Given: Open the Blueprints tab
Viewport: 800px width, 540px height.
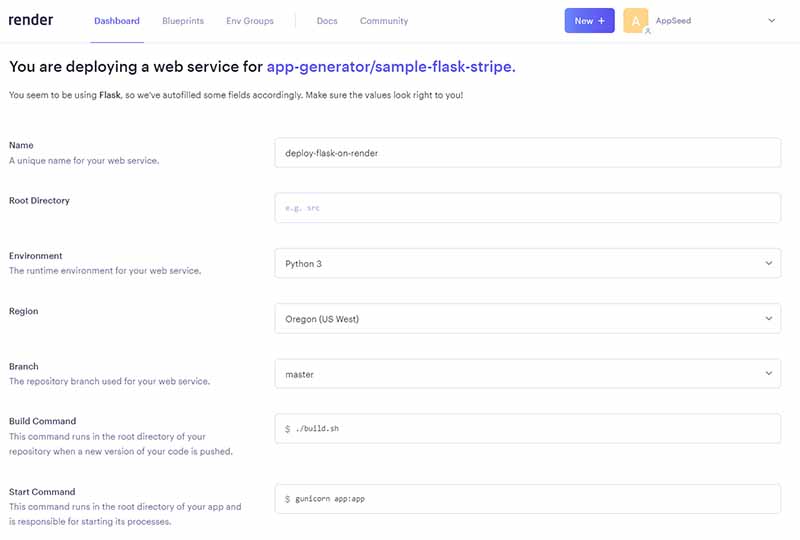Looking at the screenshot, I should point(182,21).
